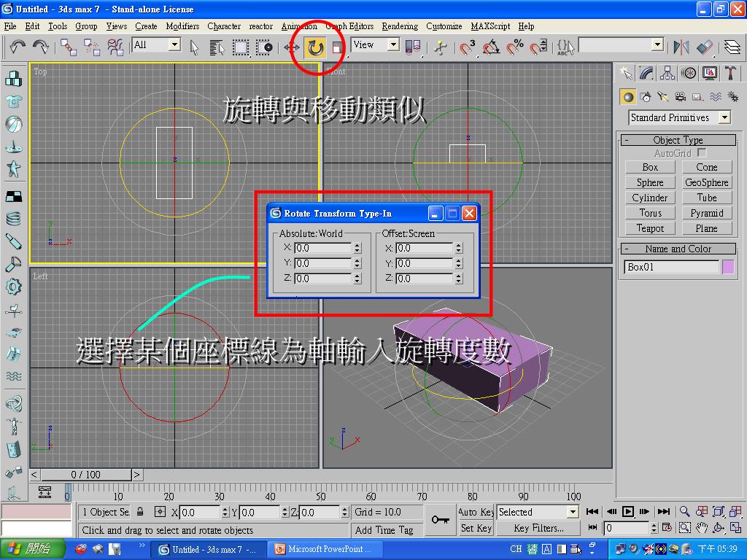The height and width of the screenshot is (560, 747).
Task: Activate the Select and Scale tool
Action: click(337, 47)
